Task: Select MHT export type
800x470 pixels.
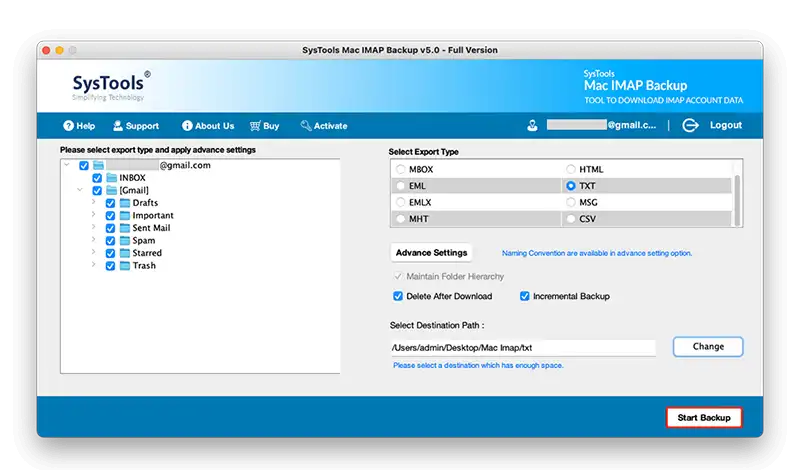Action: pos(401,218)
